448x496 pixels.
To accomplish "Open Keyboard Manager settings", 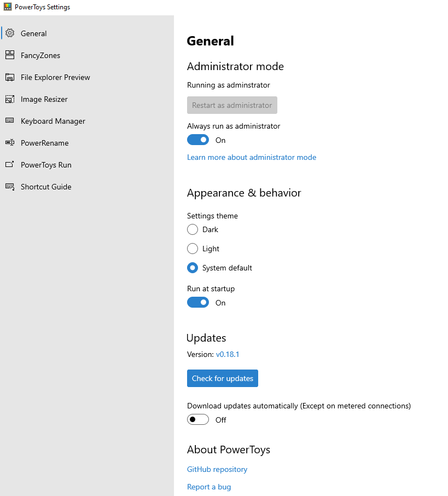I will [87, 121].
